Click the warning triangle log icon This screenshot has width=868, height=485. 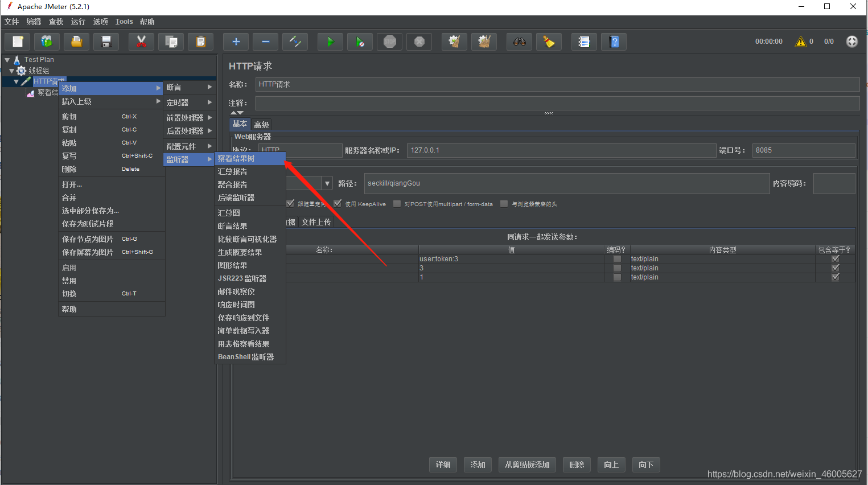tap(801, 42)
